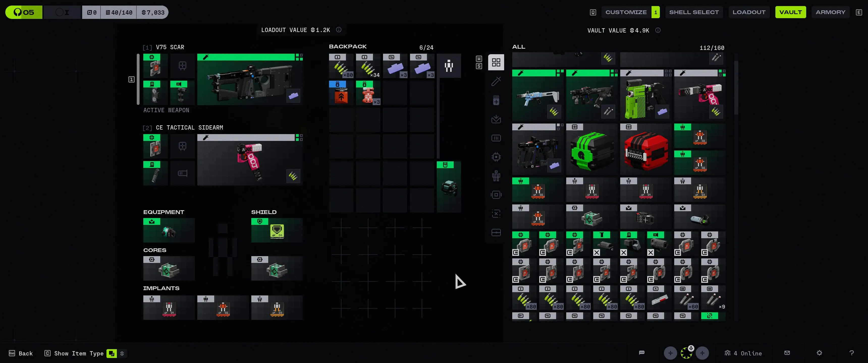Image resolution: width=868 pixels, height=363 pixels.
Task: Filter vault by weapons pencil icon
Action: click(x=496, y=81)
